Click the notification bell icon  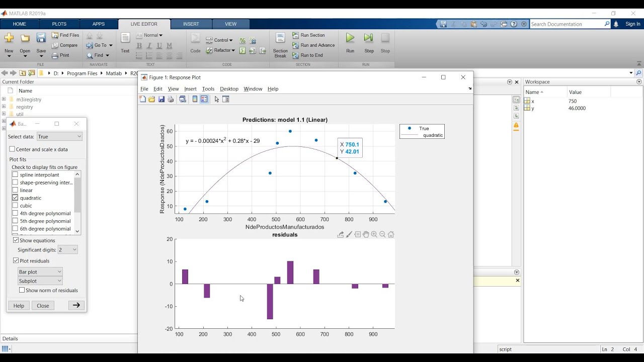pos(616,24)
